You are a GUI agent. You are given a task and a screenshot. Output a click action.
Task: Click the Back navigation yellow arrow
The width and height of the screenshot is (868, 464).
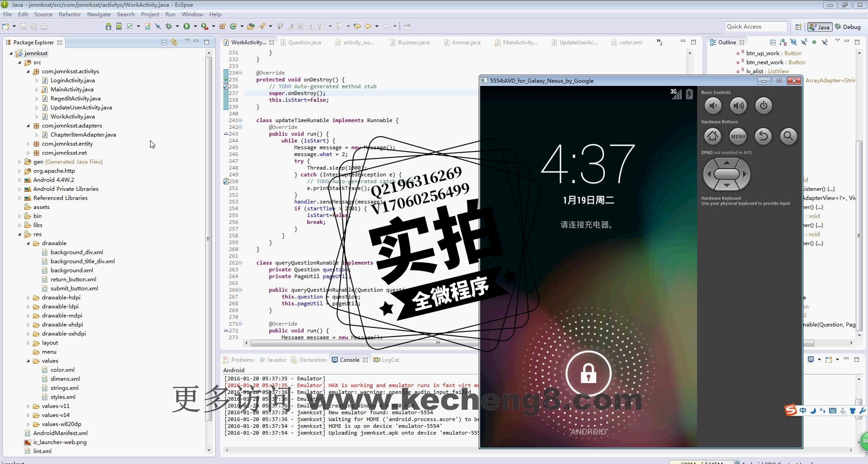pos(368,26)
